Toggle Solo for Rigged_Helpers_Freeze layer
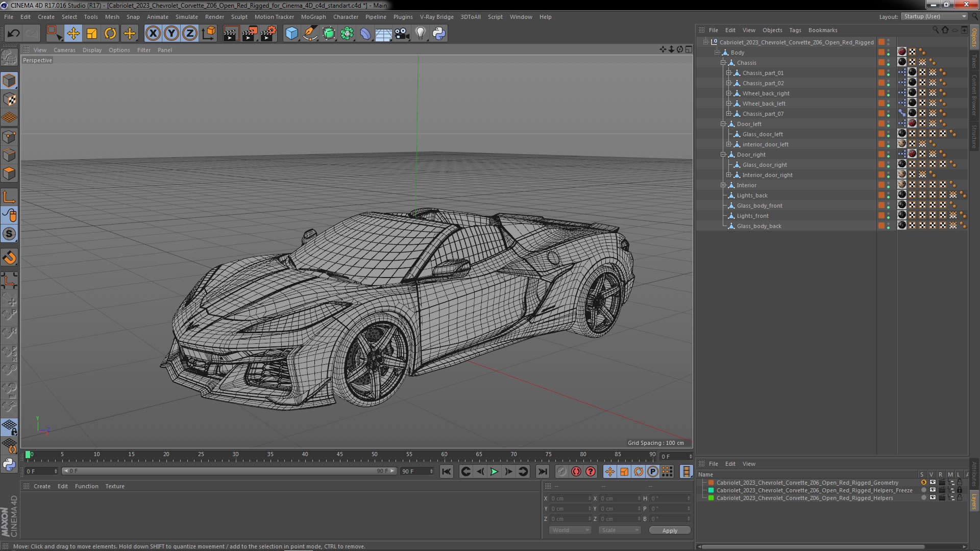This screenshot has width=980, height=551. click(923, 490)
